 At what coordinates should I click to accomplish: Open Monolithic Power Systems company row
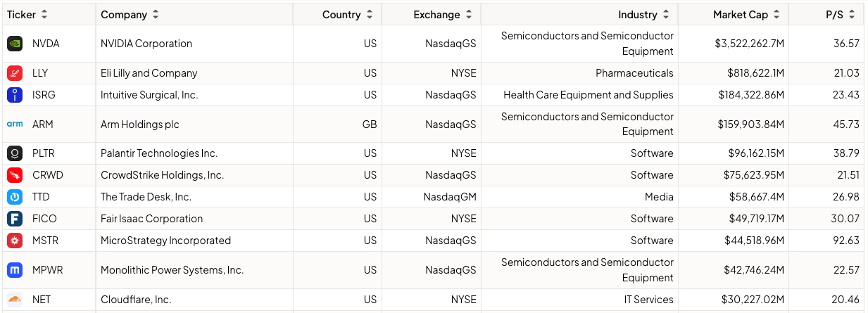point(172,270)
